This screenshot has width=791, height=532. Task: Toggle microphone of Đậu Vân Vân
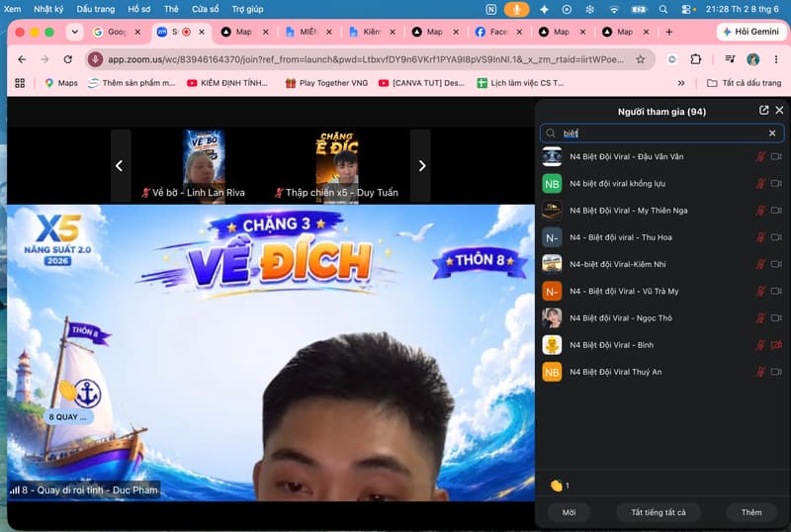(x=760, y=157)
